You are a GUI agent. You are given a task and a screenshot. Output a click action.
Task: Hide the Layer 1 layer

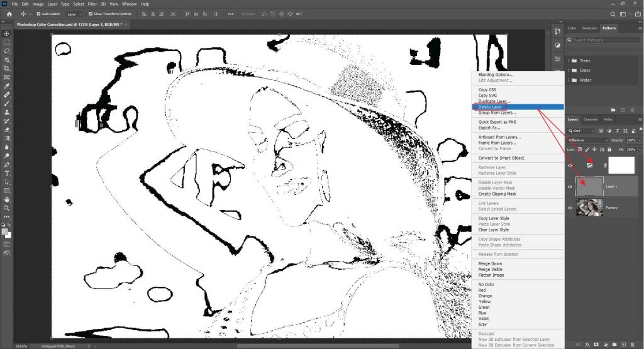[570, 186]
